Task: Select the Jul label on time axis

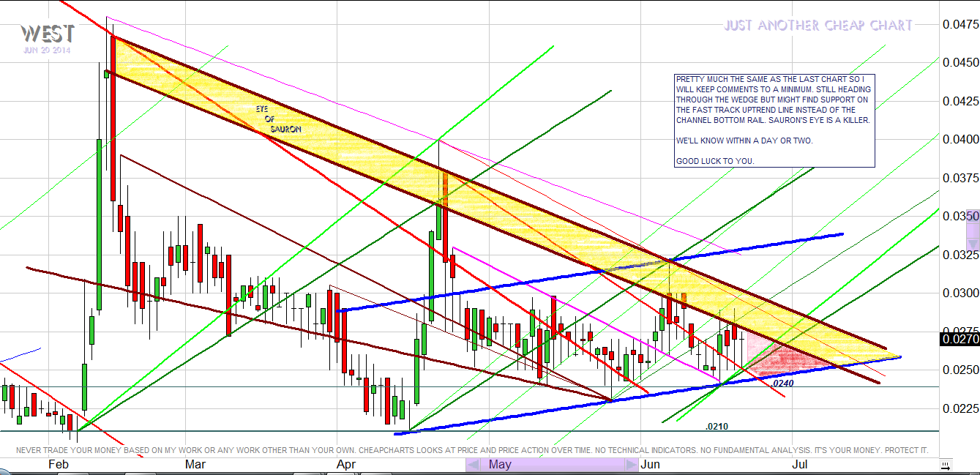Action: (x=800, y=465)
